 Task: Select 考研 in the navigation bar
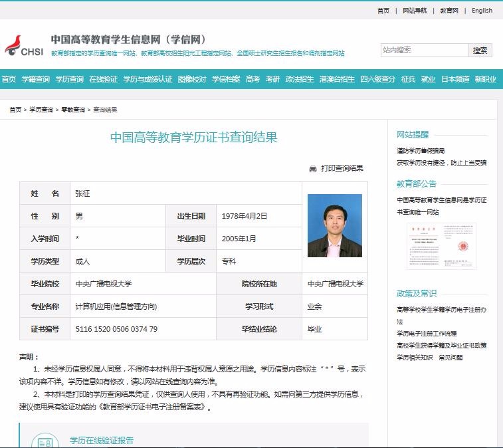tap(272, 79)
